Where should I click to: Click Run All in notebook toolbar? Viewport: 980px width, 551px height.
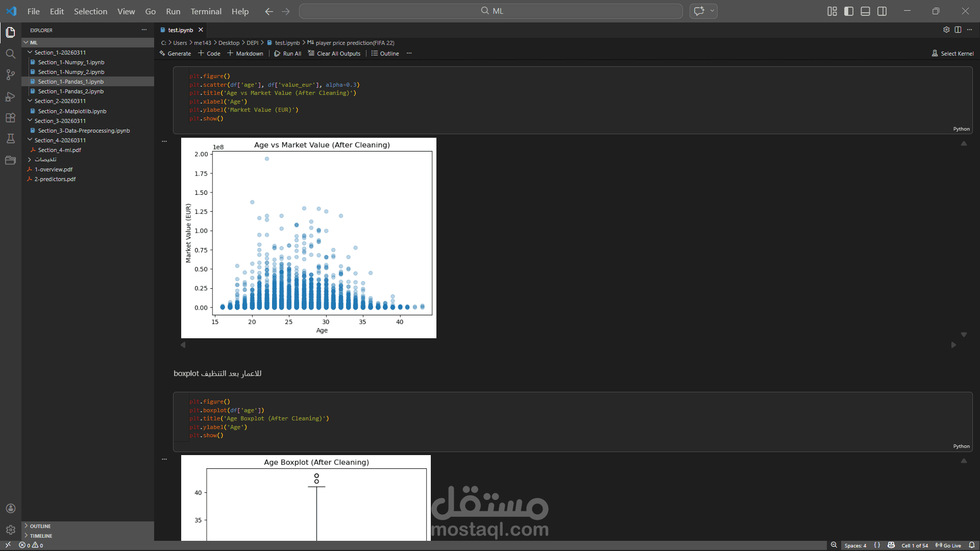point(288,54)
